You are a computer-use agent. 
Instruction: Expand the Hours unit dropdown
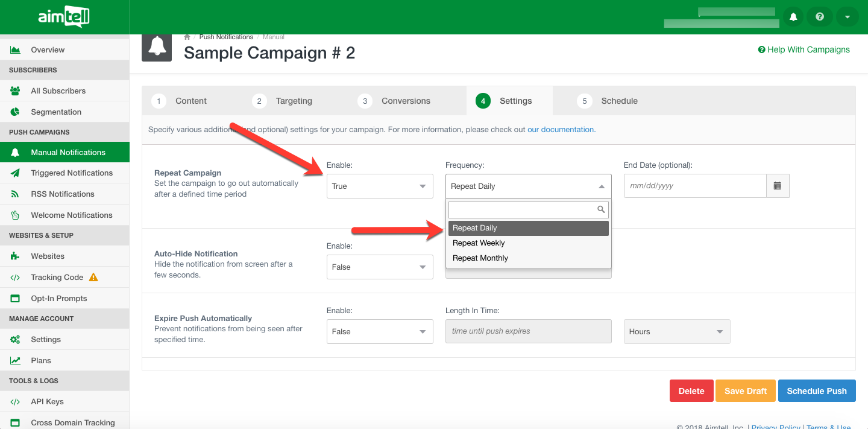click(x=676, y=331)
